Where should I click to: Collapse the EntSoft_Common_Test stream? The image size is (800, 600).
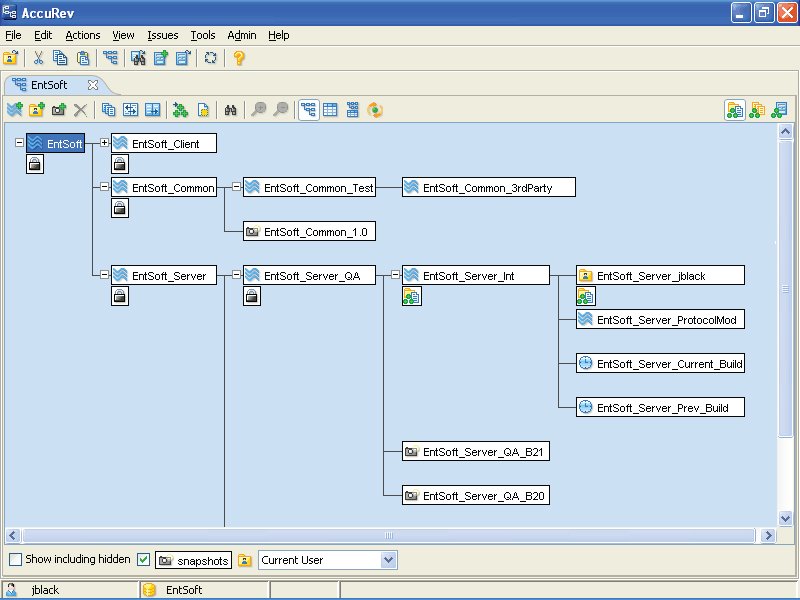click(x=236, y=186)
